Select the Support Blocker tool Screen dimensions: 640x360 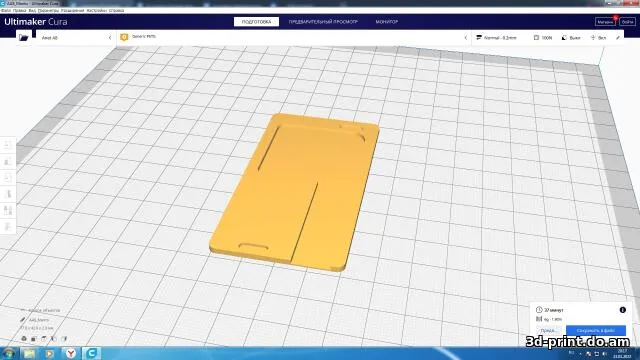coord(8,227)
